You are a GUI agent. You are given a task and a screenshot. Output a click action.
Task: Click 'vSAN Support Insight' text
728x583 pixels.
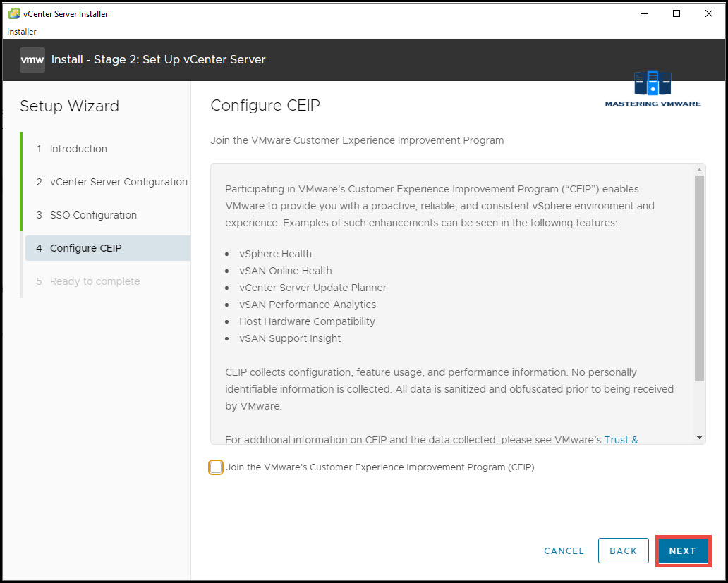tap(290, 338)
